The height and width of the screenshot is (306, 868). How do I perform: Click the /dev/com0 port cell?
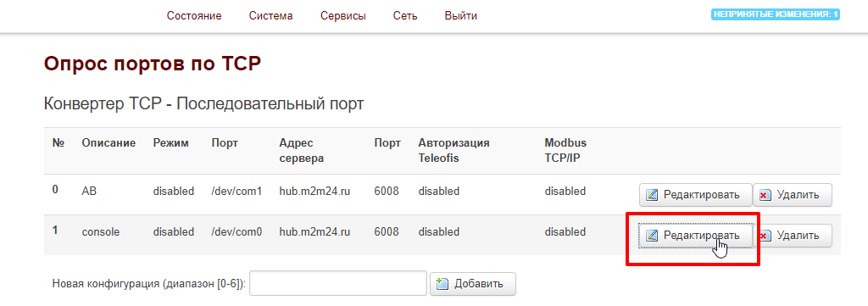[236, 232]
